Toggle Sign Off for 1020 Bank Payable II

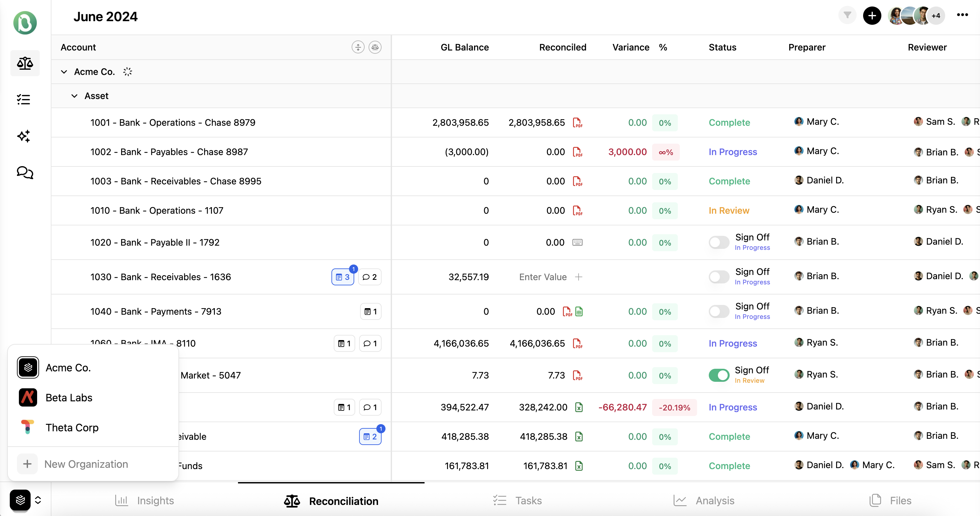(x=719, y=242)
